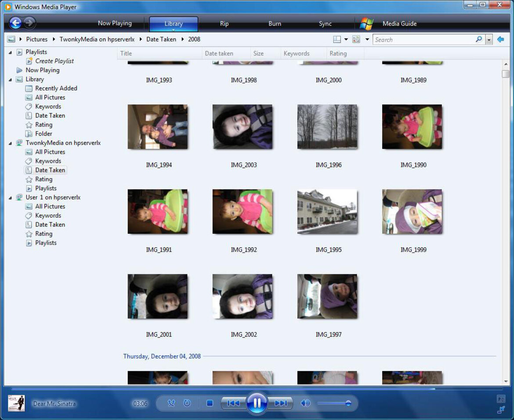Viewport: 514px width, 420px height.
Task: Click the Playlists icon under User 1
Action: pyautogui.click(x=29, y=243)
